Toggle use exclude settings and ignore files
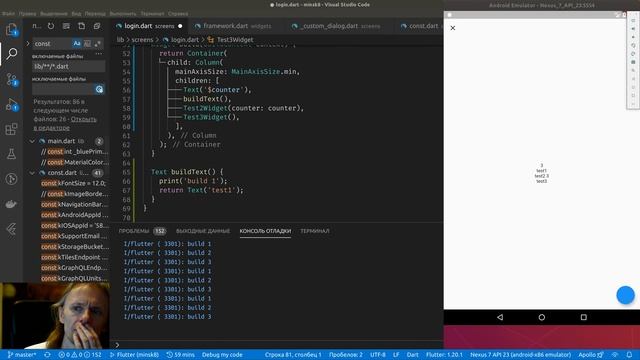This screenshot has height=360, width=640. (99, 89)
